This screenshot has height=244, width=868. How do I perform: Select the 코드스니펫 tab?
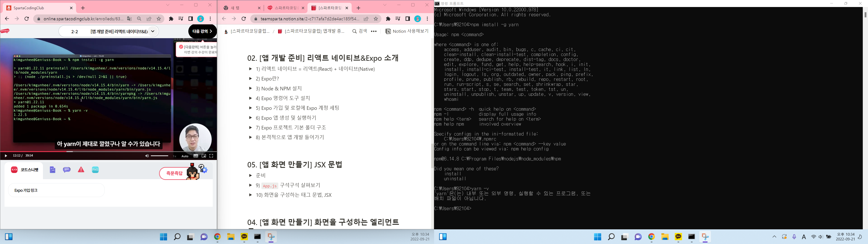tap(24, 170)
